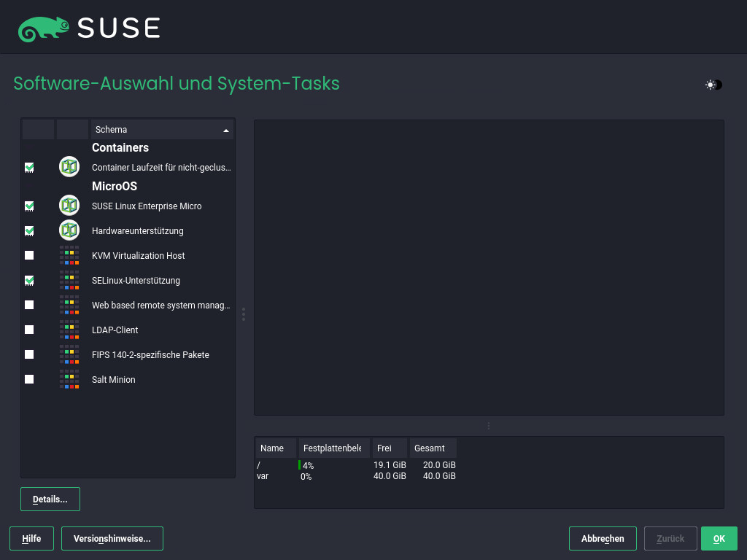Enable Web based remote system management checkbox
The image size is (747, 560).
29,305
